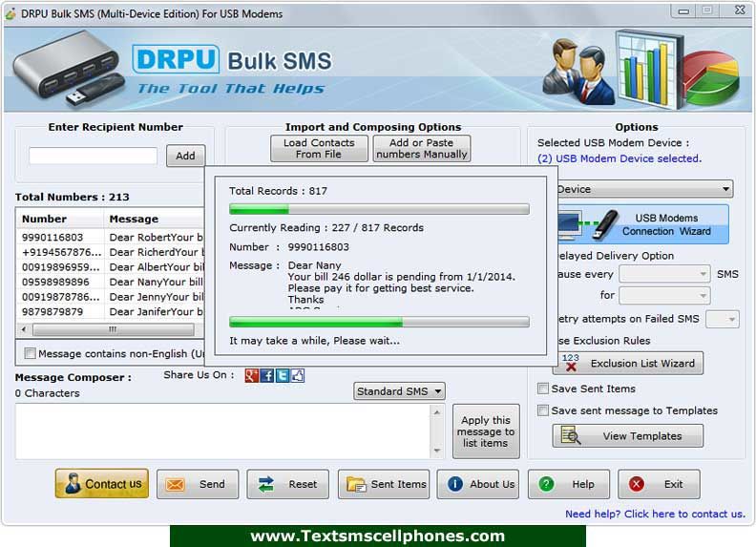Click the Total Numbers : 213 label
This screenshot has width=756, height=547.
click(x=72, y=197)
